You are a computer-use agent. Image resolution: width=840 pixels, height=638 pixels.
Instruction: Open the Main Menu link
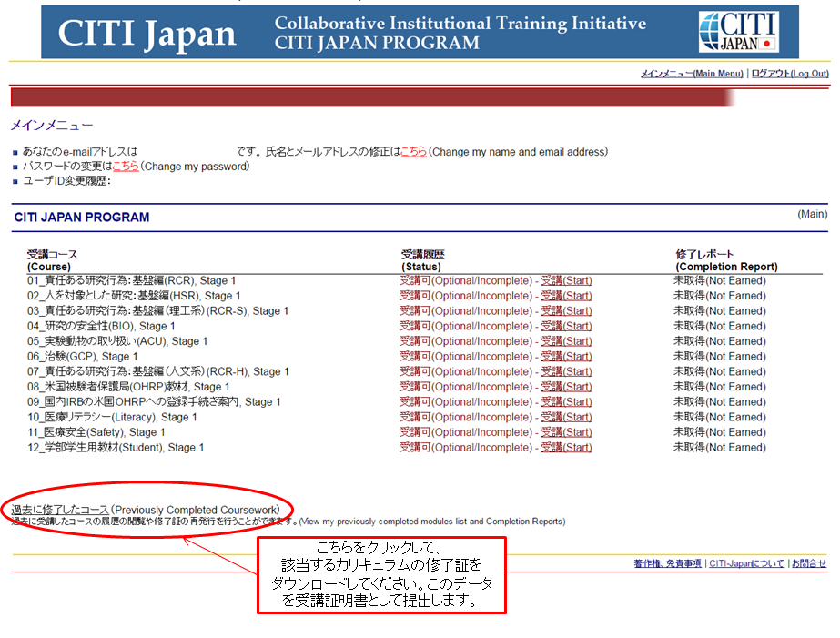click(x=692, y=74)
